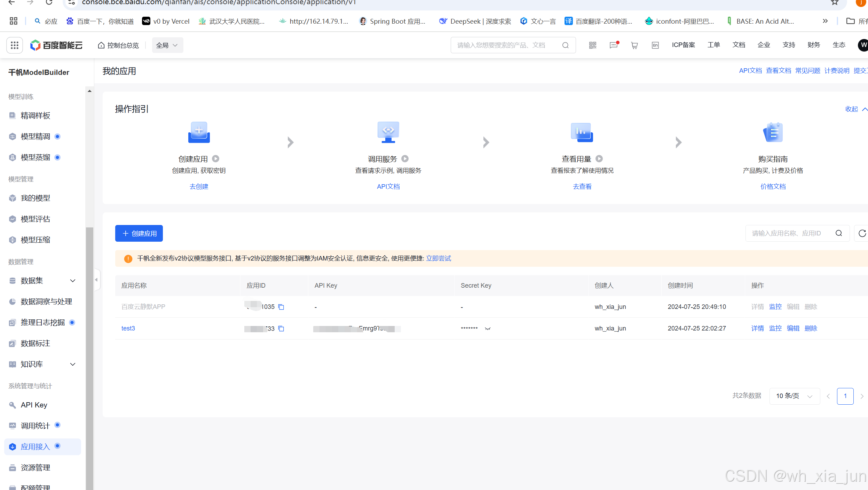Refresh the application list
The height and width of the screenshot is (490, 868).
(x=862, y=233)
